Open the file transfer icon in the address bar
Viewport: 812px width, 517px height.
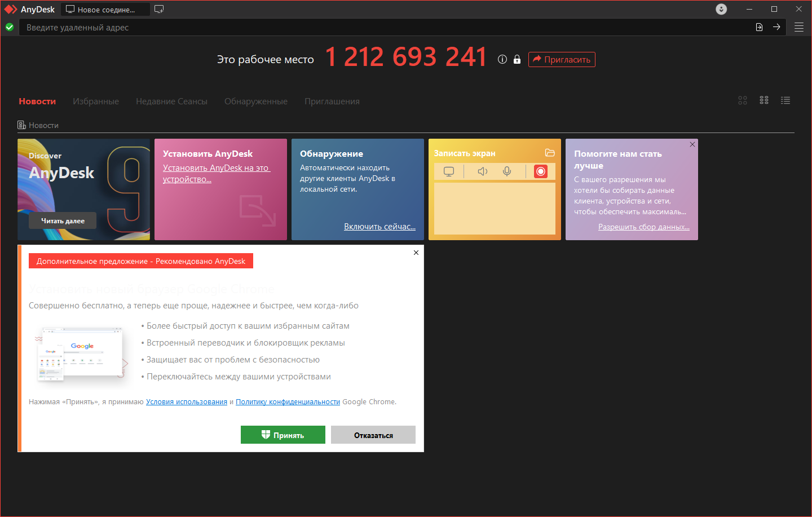coord(759,27)
